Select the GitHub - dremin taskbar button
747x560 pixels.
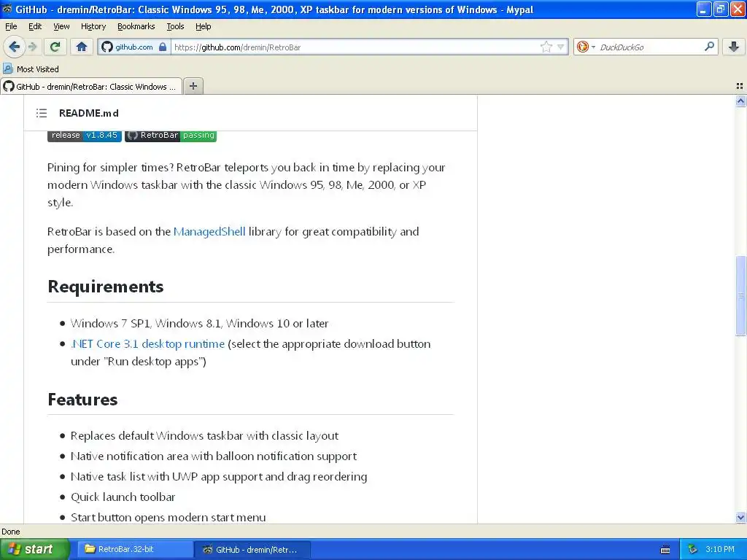[x=252, y=549]
